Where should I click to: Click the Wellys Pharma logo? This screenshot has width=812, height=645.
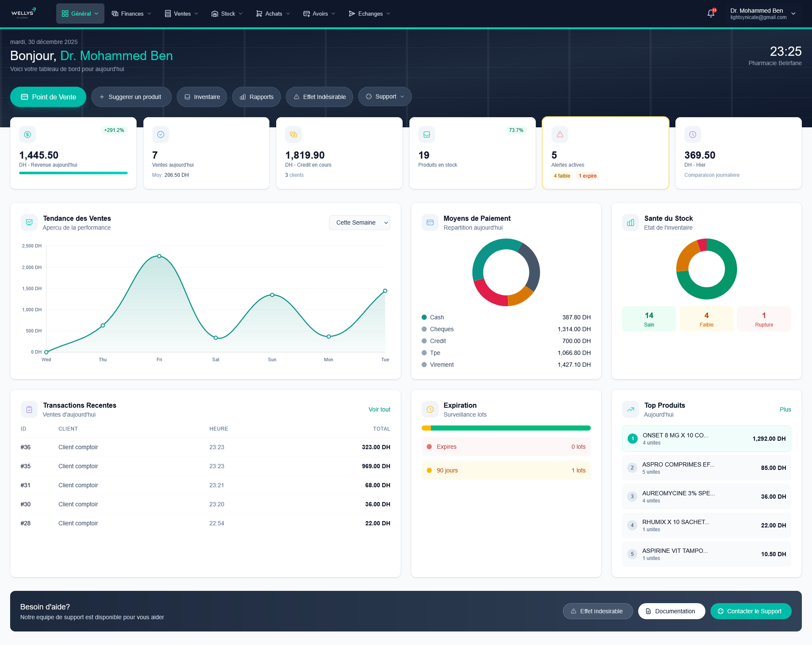pos(23,14)
